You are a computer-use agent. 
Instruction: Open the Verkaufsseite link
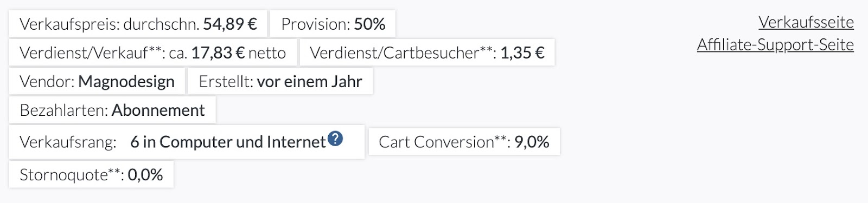click(806, 22)
